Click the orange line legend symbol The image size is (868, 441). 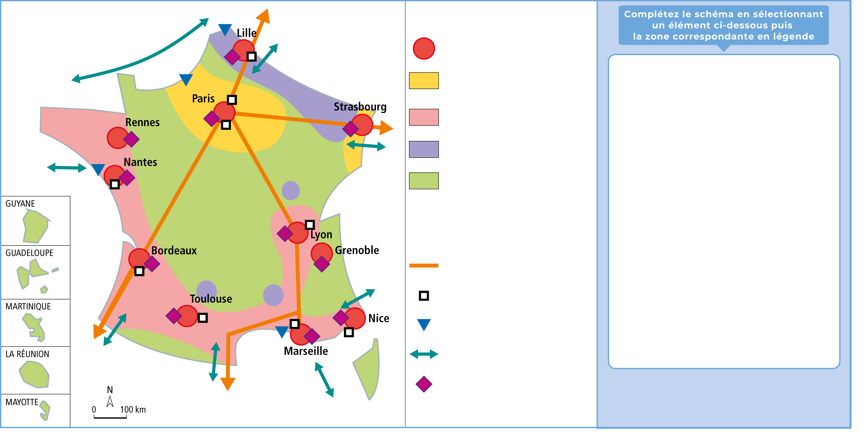424,266
